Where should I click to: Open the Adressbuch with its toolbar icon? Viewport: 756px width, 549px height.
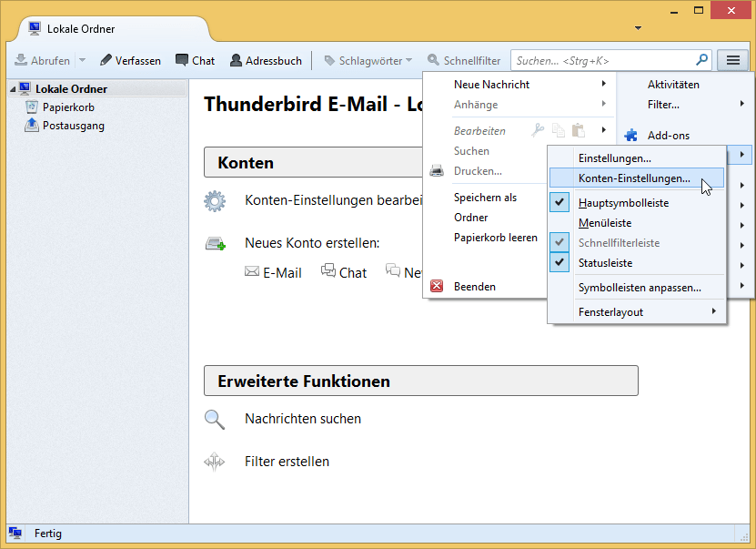237,60
